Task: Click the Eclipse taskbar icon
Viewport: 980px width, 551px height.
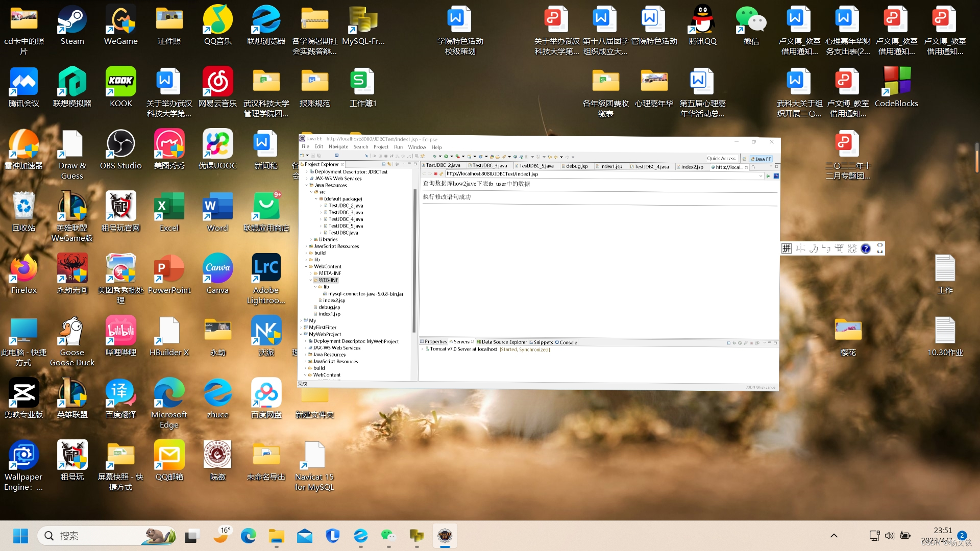Action: (445, 536)
